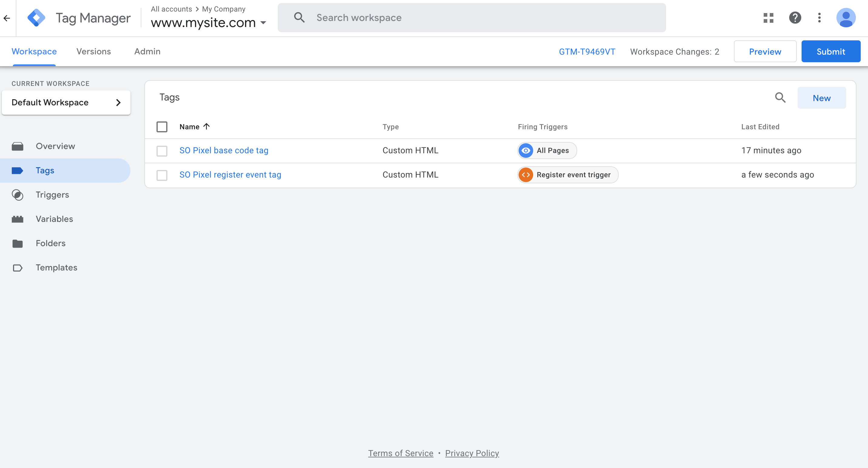Open the www.mysite.com container dropdown
The image size is (868, 468).
coord(209,23)
